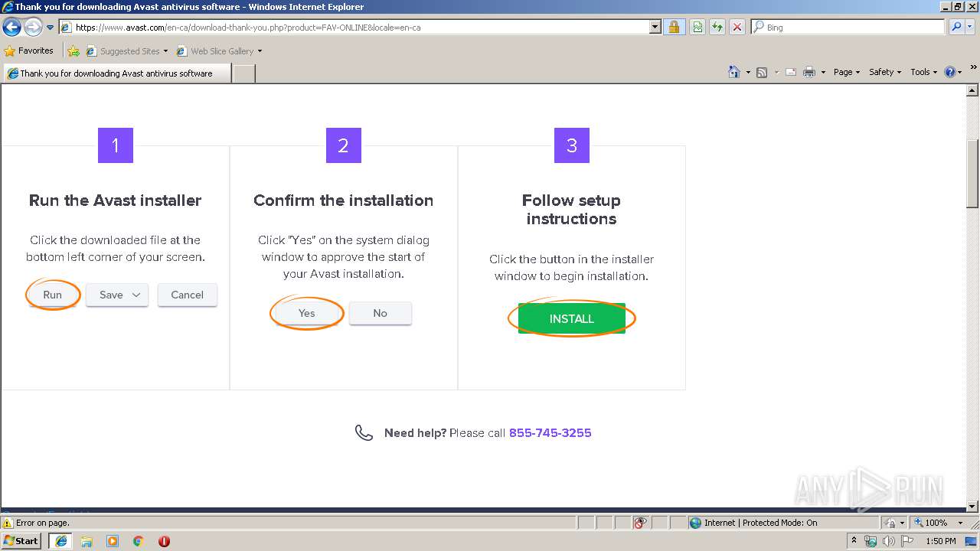The height and width of the screenshot is (551, 980).
Task: Open the Tools menu
Action: pos(924,72)
